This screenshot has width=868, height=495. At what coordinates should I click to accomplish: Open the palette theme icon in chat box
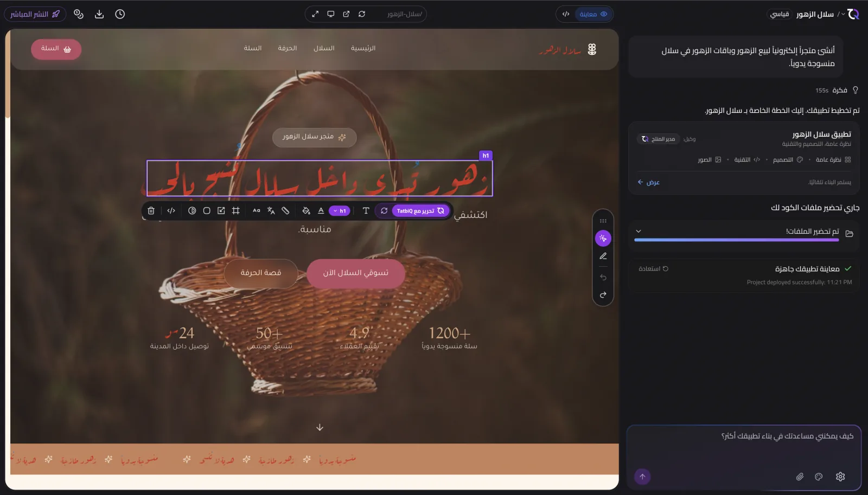pyautogui.click(x=819, y=477)
